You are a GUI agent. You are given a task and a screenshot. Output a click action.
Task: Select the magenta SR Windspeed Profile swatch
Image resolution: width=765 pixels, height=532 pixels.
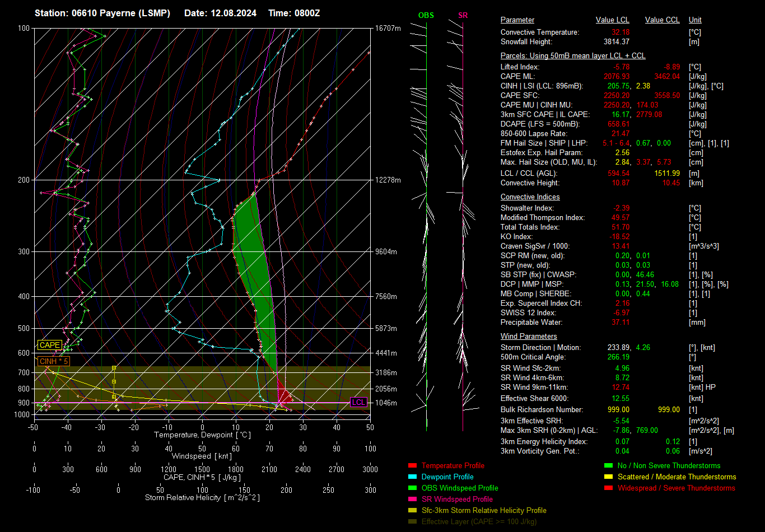[x=413, y=500]
